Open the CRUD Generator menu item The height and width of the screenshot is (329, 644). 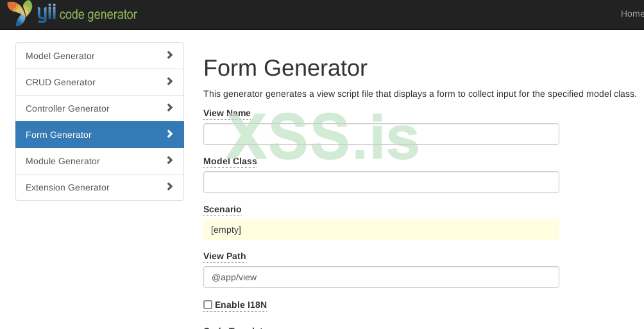pyautogui.click(x=60, y=82)
